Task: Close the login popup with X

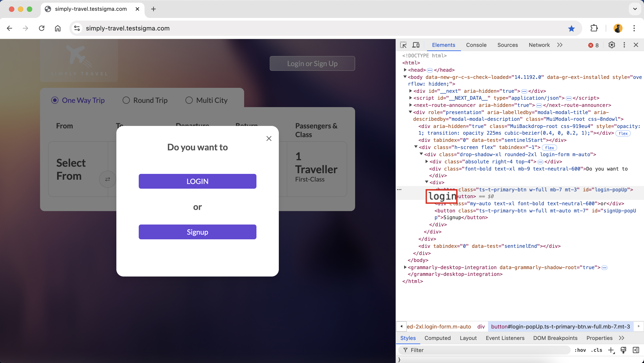Action: pos(269,138)
